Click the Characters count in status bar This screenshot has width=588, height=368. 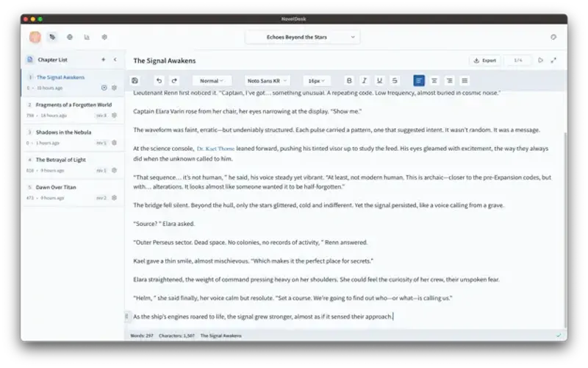coord(176,336)
